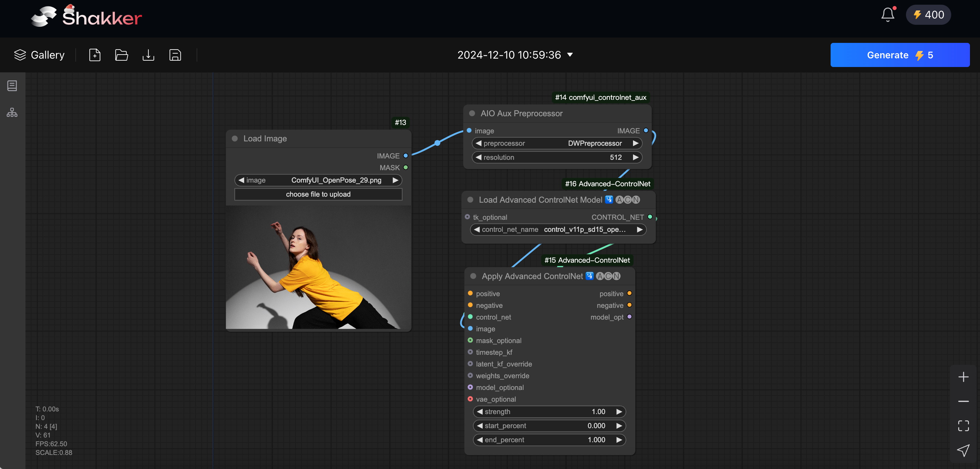Collapse the Load Image node header dot
980x469 pixels.
[x=234, y=138]
